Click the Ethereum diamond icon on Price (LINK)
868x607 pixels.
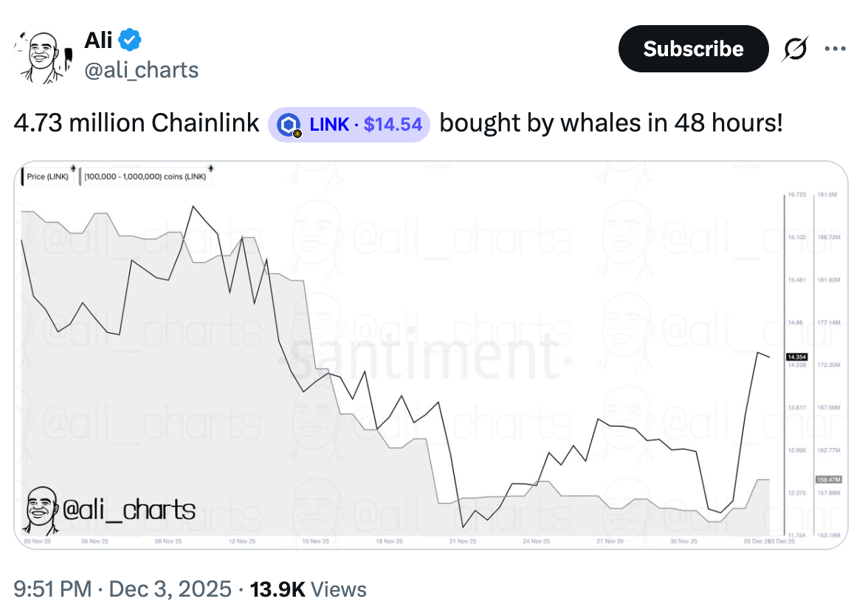(x=72, y=169)
